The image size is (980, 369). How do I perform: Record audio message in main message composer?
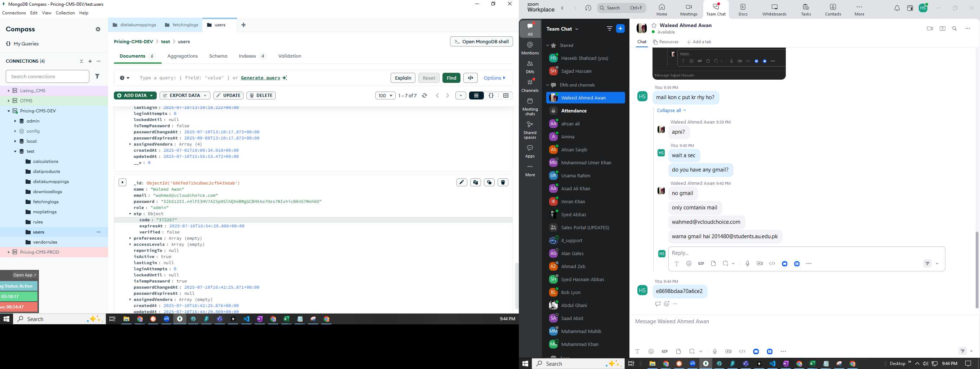coord(715,351)
